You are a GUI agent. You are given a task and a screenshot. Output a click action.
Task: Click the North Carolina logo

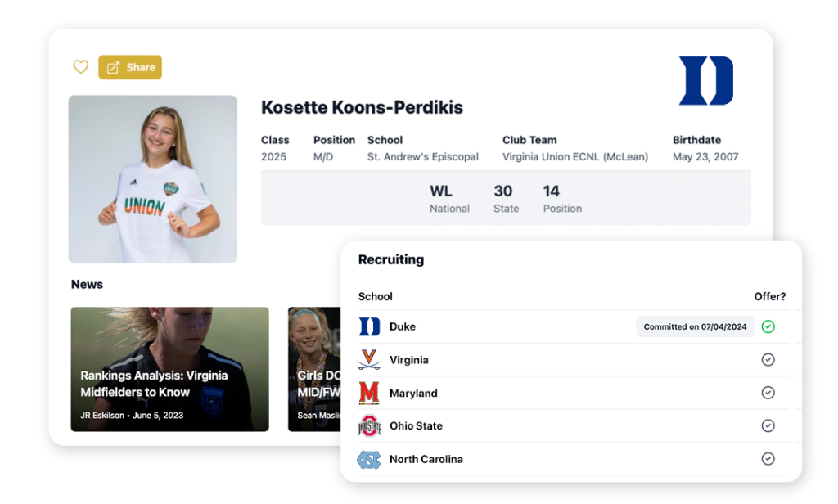[369, 459]
